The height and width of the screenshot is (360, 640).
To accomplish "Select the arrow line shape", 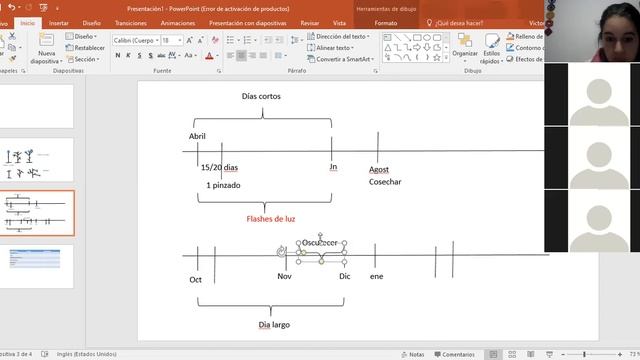I will coord(407,38).
